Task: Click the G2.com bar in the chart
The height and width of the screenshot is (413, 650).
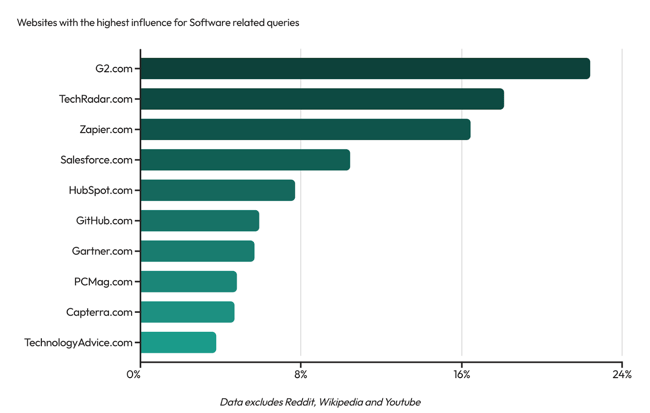Action: [365, 69]
